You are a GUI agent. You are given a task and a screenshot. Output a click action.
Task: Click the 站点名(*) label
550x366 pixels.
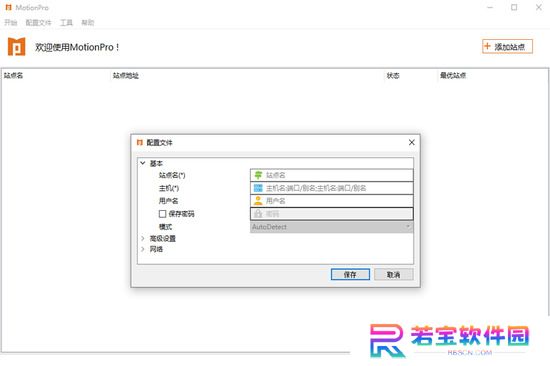tap(172, 175)
